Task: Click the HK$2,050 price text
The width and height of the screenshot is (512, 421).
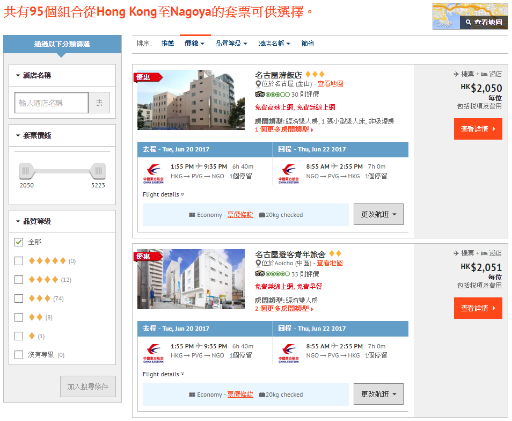Action: tap(481, 88)
